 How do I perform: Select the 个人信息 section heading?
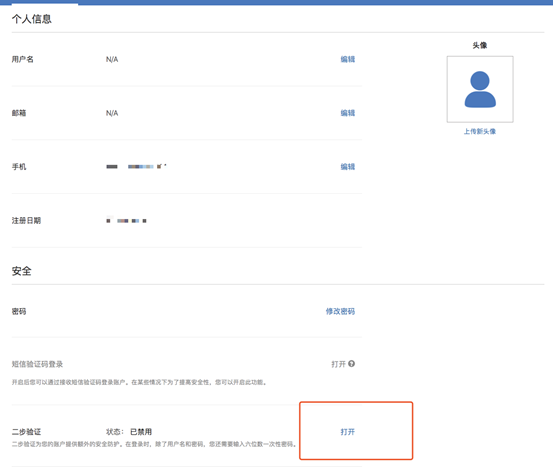click(32, 19)
